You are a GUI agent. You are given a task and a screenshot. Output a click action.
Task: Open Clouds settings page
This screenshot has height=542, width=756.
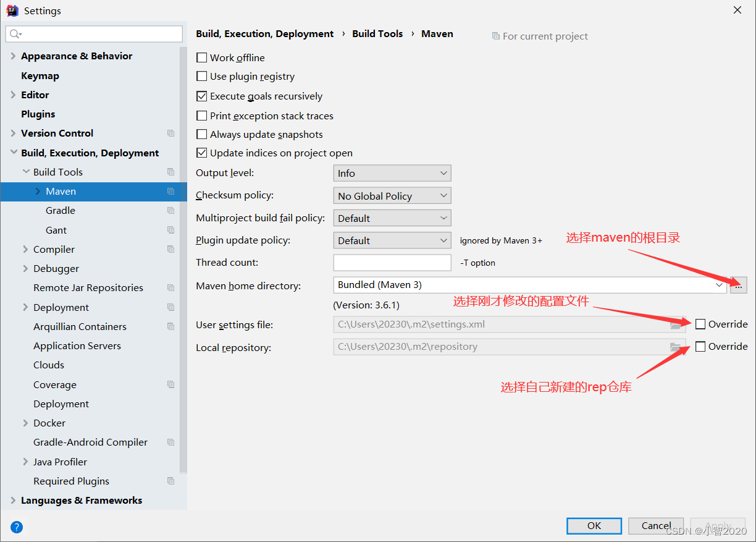(49, 365)
